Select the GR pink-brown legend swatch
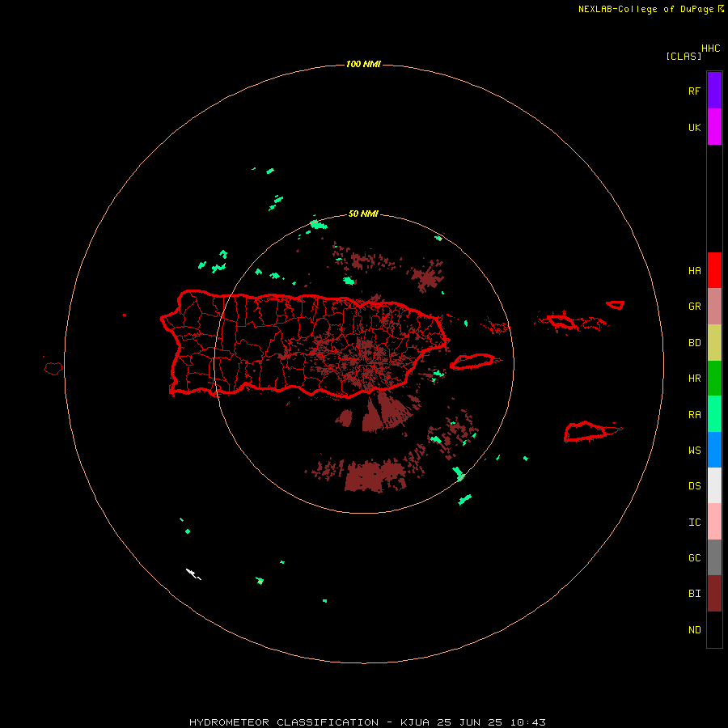Screen dimensions: 728x728 pos(714,307)
